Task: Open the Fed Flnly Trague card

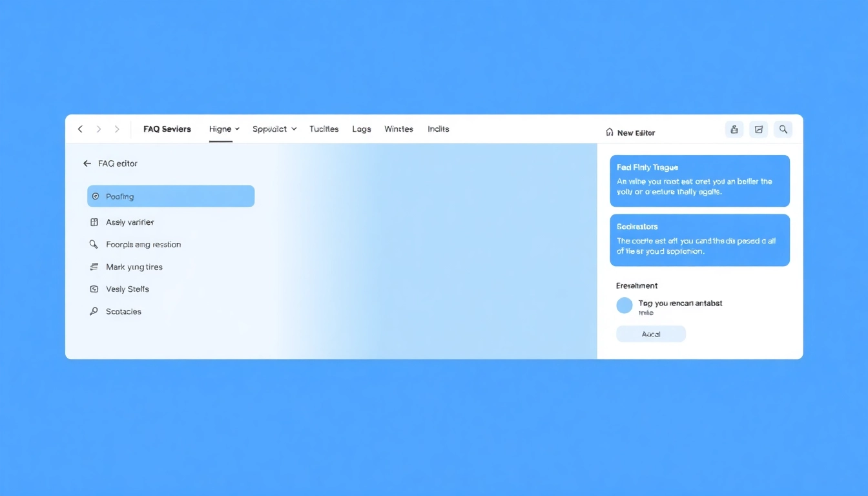Action: click(x=700, y=181)
